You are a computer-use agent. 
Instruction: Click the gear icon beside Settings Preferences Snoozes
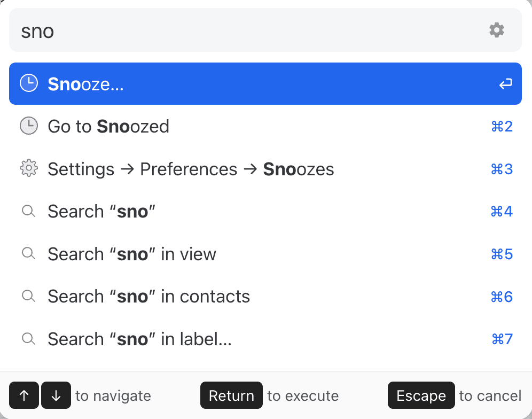pos(29,169)
